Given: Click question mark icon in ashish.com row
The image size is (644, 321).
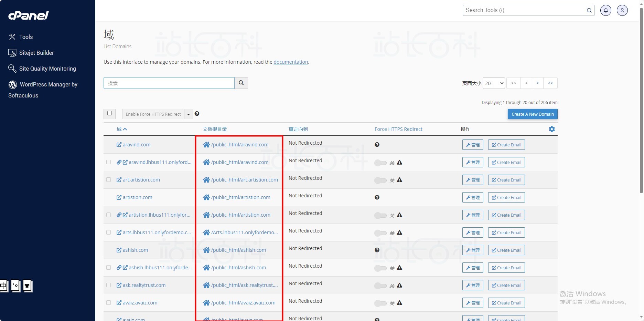Looking at the screenshot, I should click(x=377, y=250).
